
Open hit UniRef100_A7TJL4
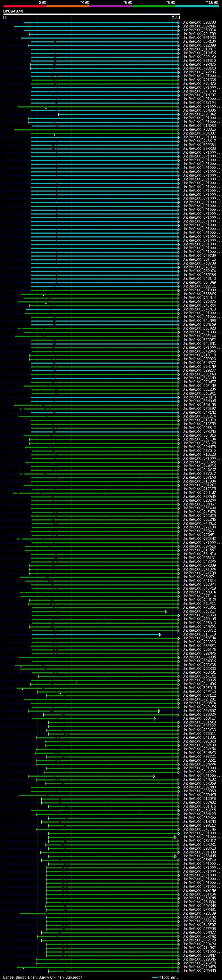coord(199,596)
